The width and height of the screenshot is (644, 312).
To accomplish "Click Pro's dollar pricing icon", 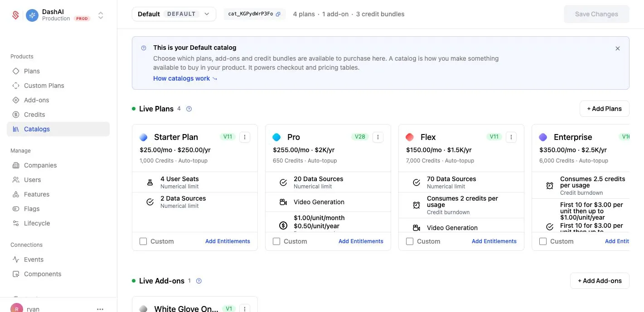I will (283, 225).
